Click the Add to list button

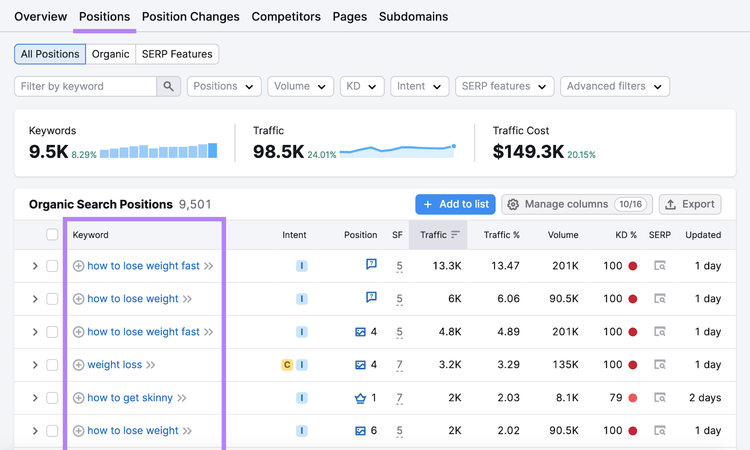click(x=455, y=204)
